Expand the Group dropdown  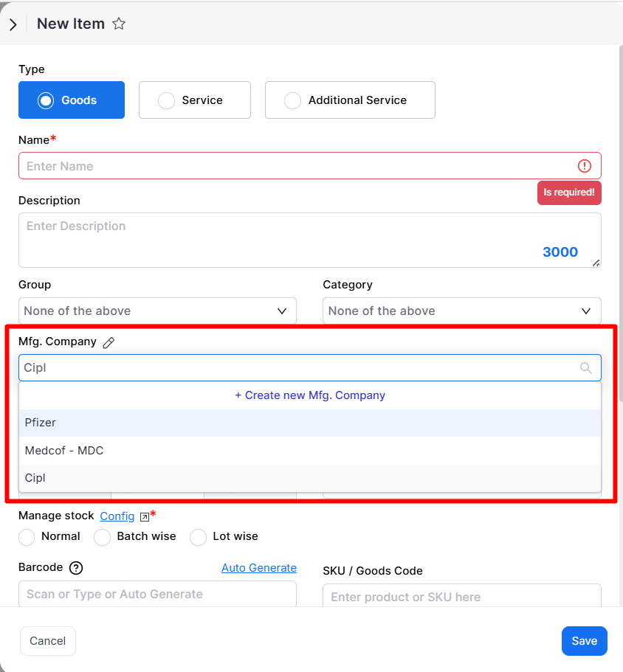(x=157, y=311)
